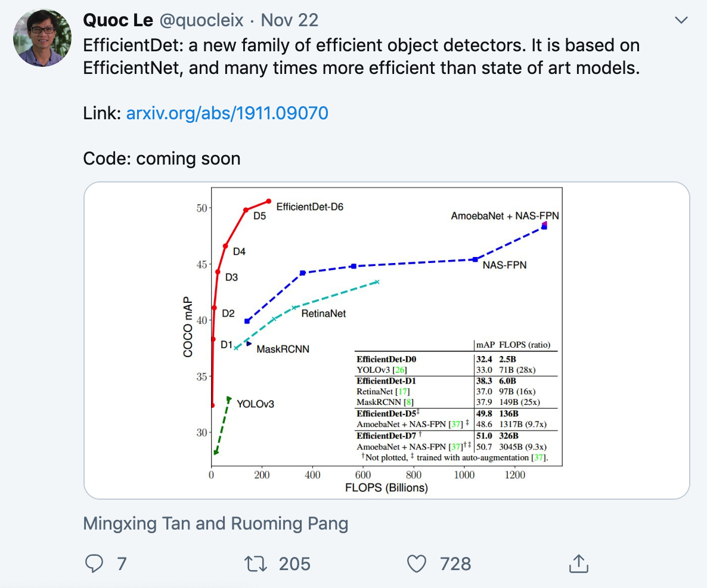Screen dimensions: 707x588
Task: Click the 728 likes count
Action: click(x=454, y=564)
